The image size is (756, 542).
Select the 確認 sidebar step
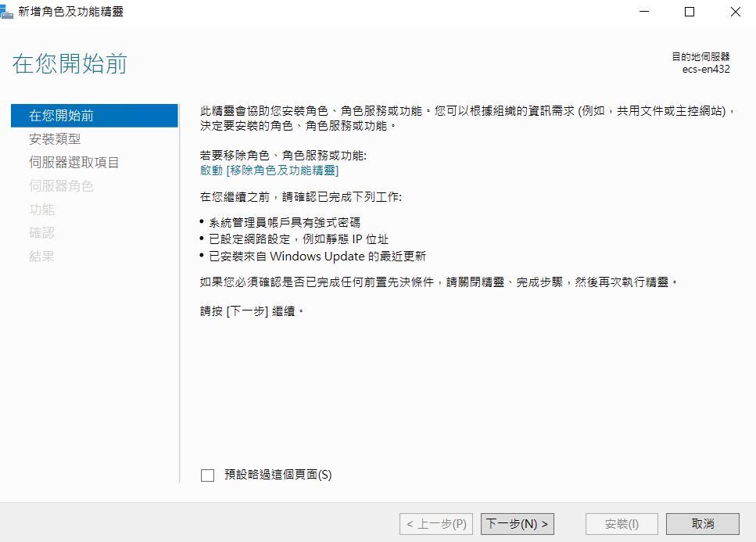coord(42,233)
